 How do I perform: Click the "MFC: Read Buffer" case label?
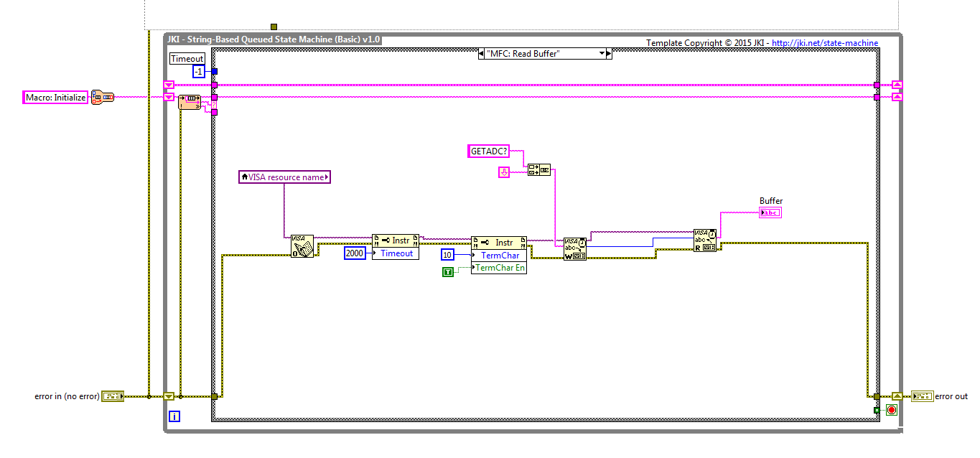pos(523,54)
